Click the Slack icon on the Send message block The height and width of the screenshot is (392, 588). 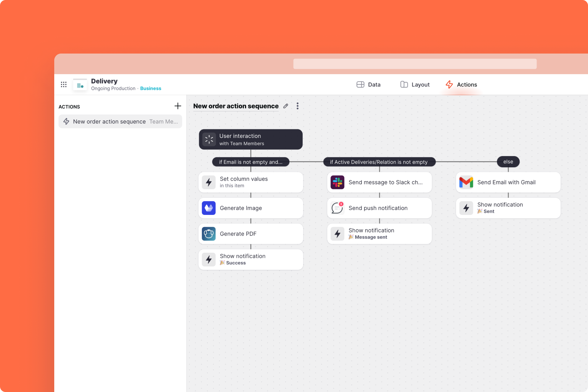pyautogui.click(x=337, y=182)
